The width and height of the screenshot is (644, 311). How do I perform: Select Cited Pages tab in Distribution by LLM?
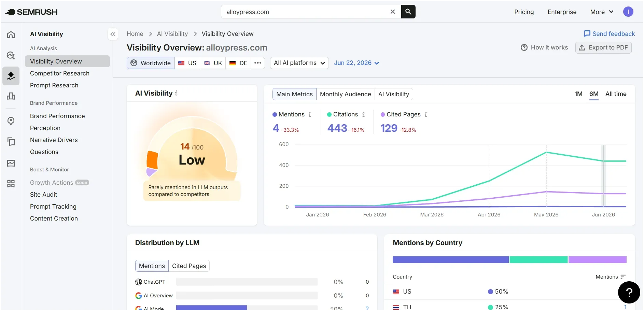189,266
